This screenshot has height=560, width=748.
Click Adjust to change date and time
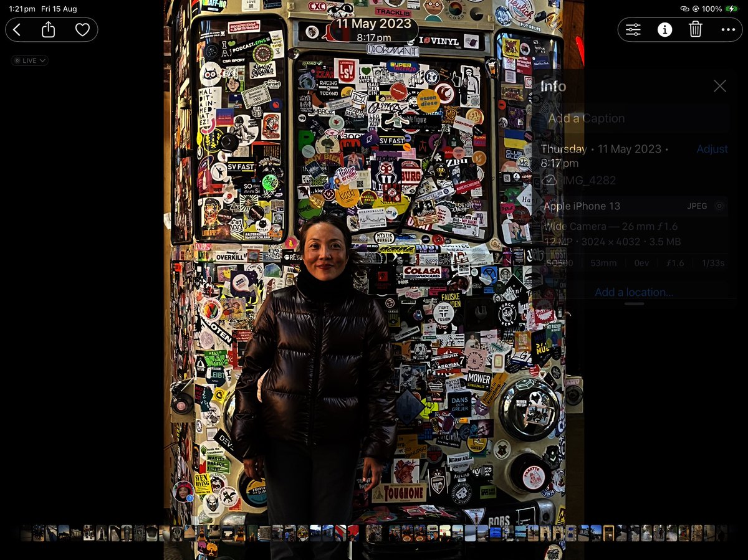pyautogui.click(x=712, y=149)
